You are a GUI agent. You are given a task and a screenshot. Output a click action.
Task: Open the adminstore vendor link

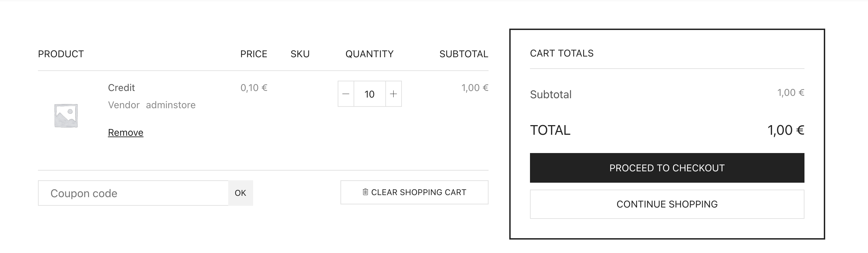pos(171,105)
